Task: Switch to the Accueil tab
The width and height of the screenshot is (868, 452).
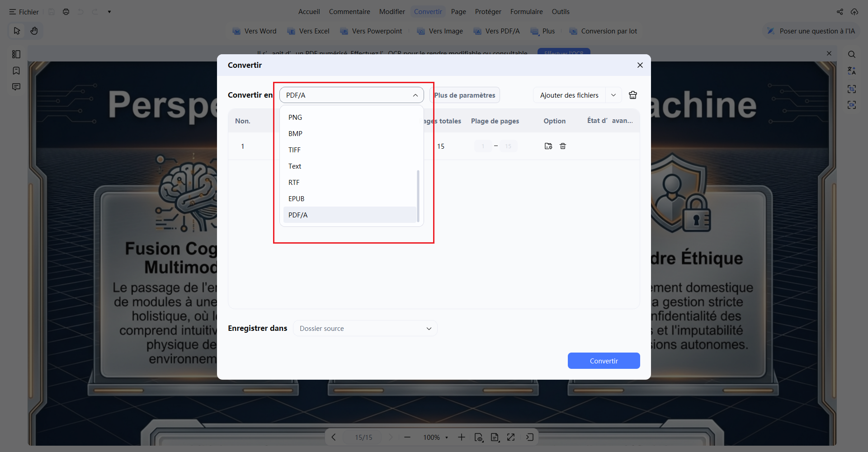Action: tap(309, 12)
